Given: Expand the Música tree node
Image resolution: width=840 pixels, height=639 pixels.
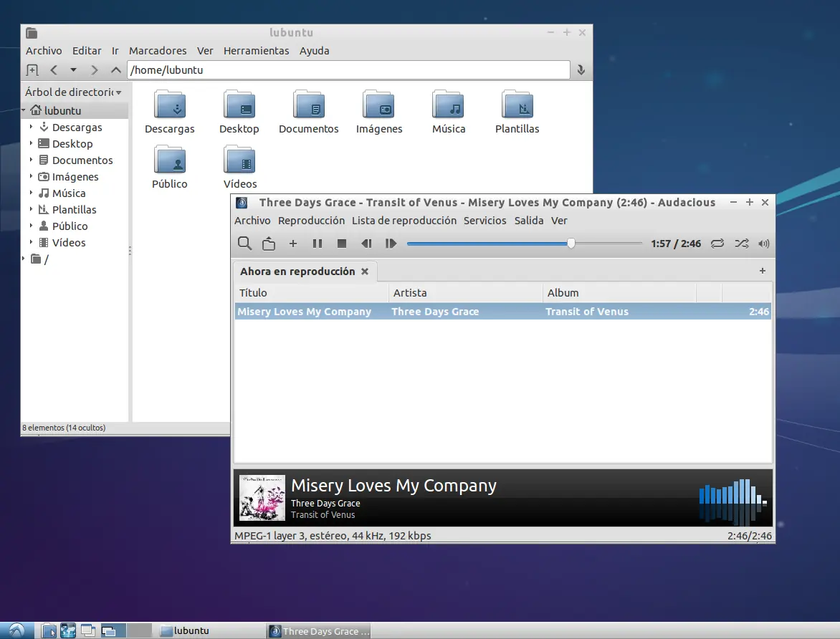Looking at the screenshot, I should pos(31,193).
